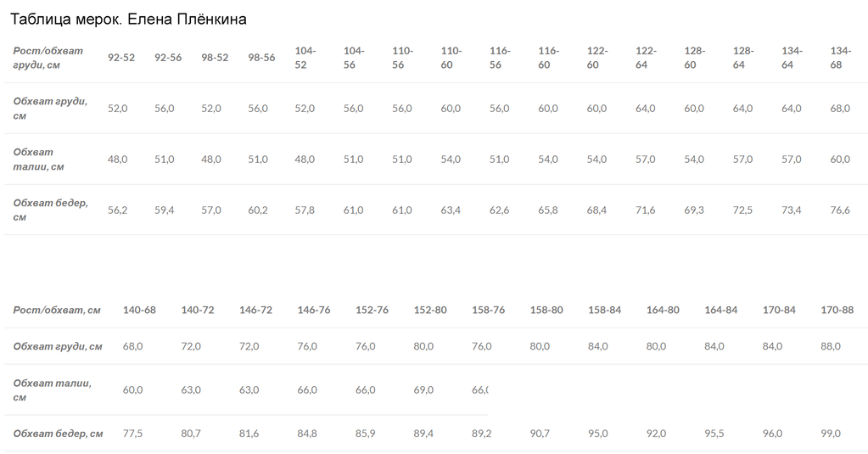Click the 134-68 size header
Screen dimensions: 868x454
(840, 58)
